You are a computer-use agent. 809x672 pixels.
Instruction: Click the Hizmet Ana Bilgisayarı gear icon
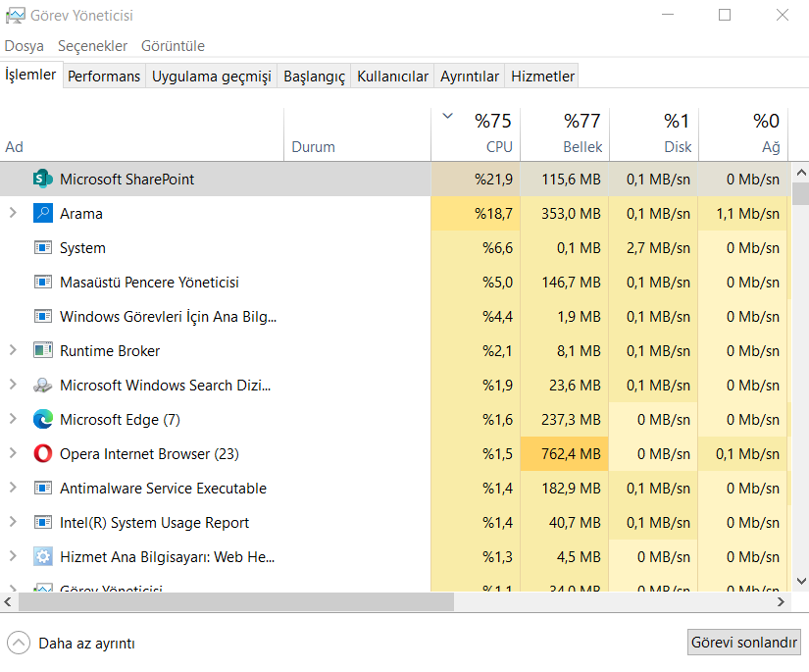point(43,557)
